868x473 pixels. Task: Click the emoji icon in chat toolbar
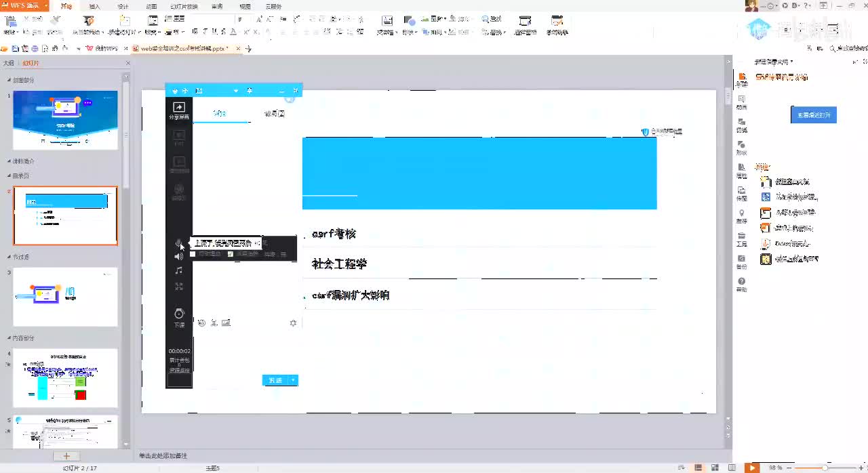(201, 323)
